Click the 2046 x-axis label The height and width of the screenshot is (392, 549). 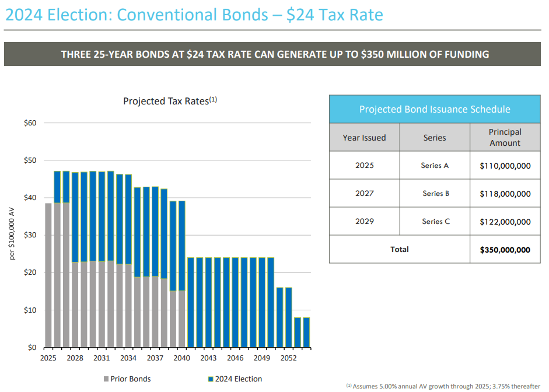coord(235,358)
